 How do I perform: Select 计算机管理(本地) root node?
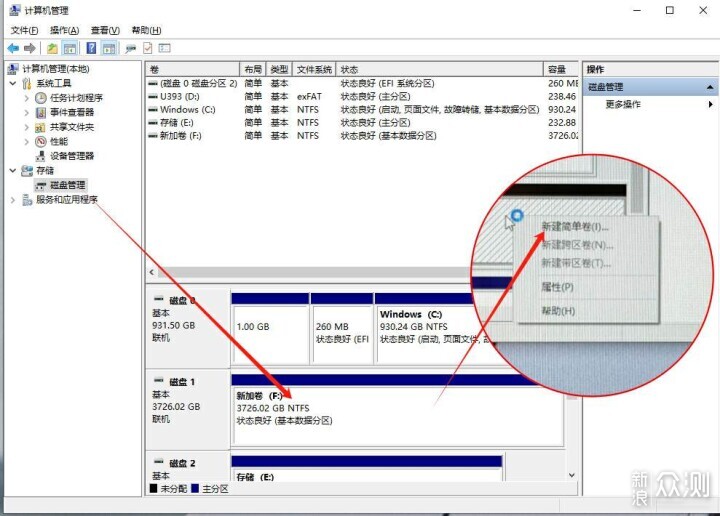pos(56,69)
